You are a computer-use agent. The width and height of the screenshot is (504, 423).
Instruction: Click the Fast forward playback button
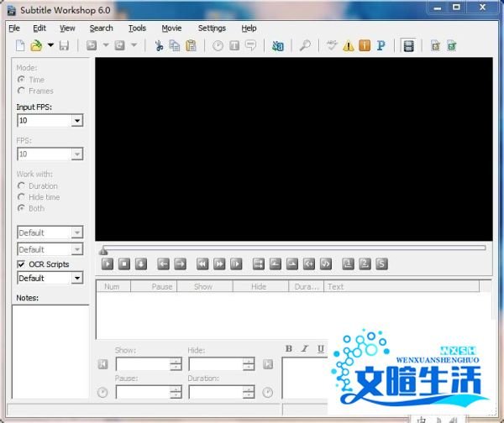point(219,264)
